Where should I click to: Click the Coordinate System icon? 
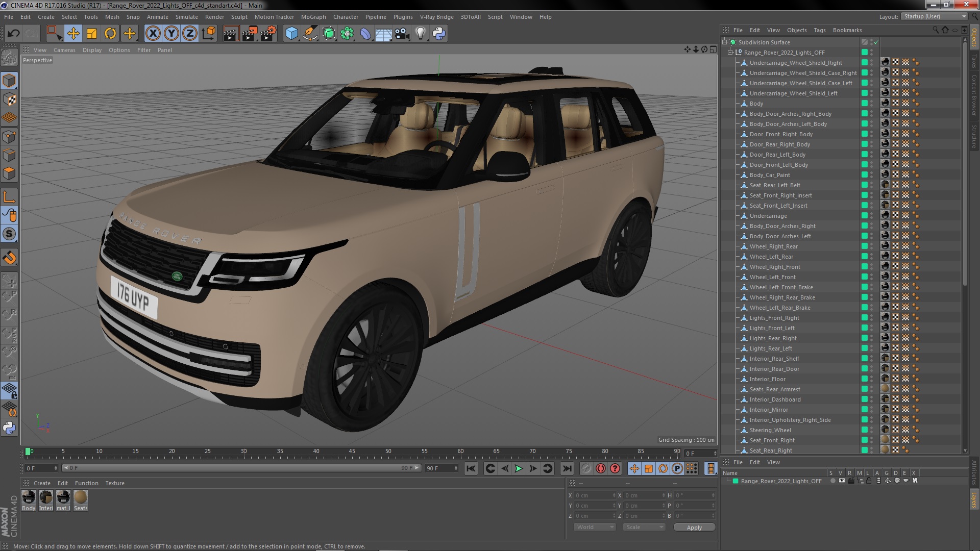click(209, 34)
